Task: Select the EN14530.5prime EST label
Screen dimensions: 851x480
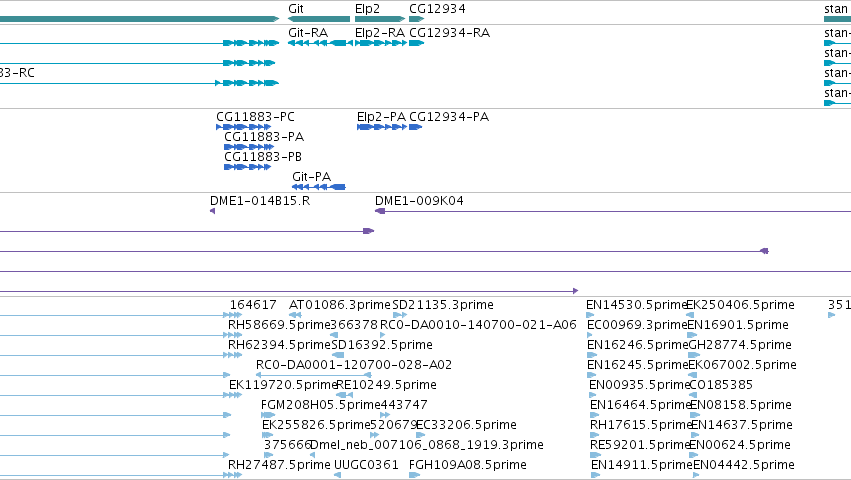Action: pyautogui.click(x=637, y=305)
